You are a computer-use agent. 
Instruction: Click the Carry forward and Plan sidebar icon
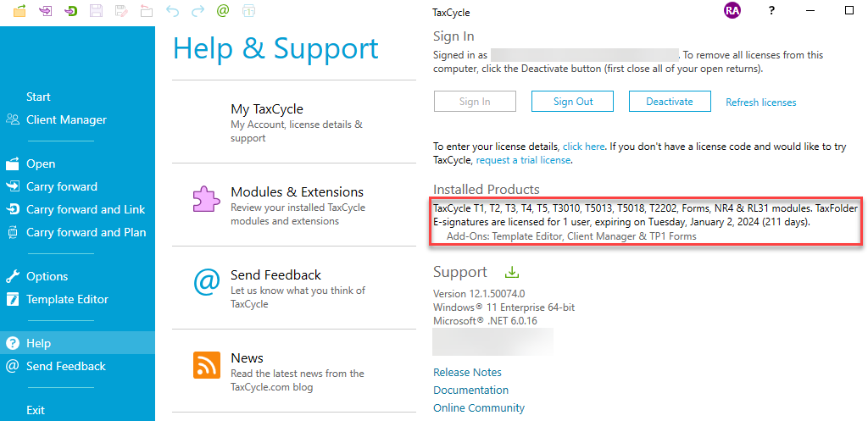pyautogui.click(x=12, y=232)
